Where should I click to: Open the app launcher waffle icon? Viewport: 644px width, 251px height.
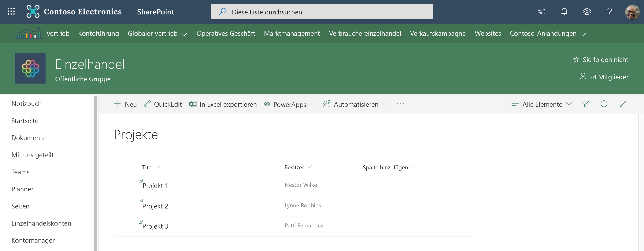coord(11,12)
